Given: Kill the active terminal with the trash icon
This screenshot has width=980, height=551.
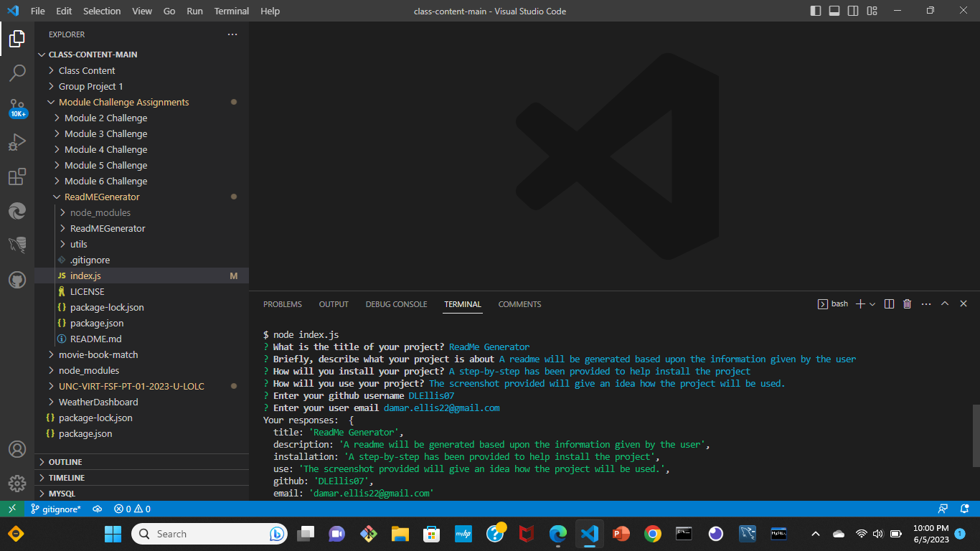Looking at the screenshot, I should [x=906, y=303].
